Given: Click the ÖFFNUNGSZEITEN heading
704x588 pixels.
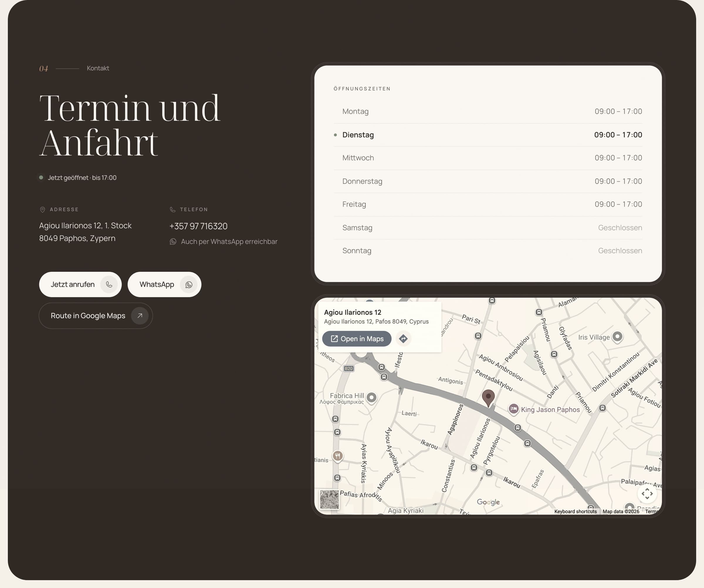Looking at the screenshot, I should pos(362,89).
